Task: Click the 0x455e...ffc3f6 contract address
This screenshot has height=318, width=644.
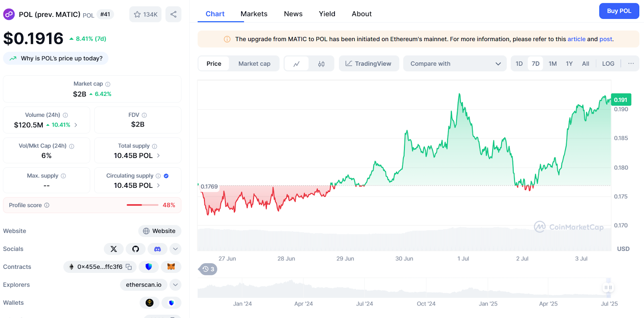Action: (100, 267)
